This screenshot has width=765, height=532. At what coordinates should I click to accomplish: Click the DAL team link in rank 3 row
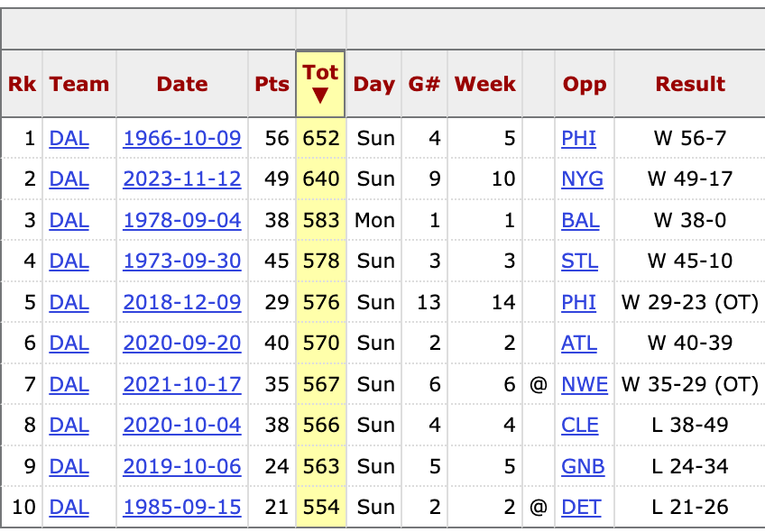(x=69, y=220)
